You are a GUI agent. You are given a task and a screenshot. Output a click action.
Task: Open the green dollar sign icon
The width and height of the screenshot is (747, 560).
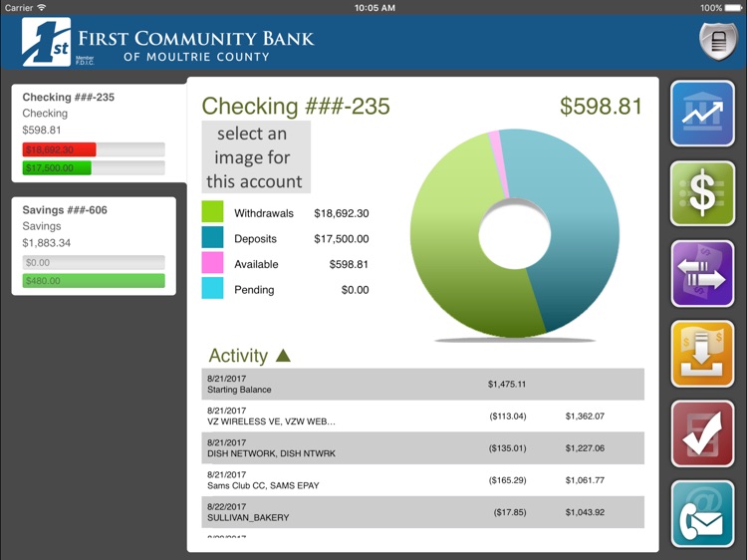coord(702,193)
